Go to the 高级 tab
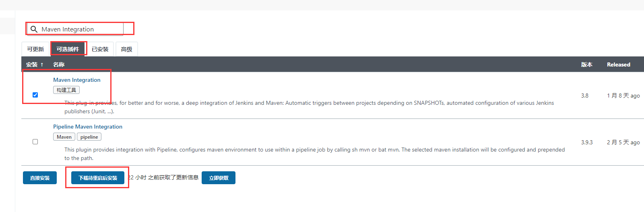Viewport: 644px width, 212px height. click(126, 49)
